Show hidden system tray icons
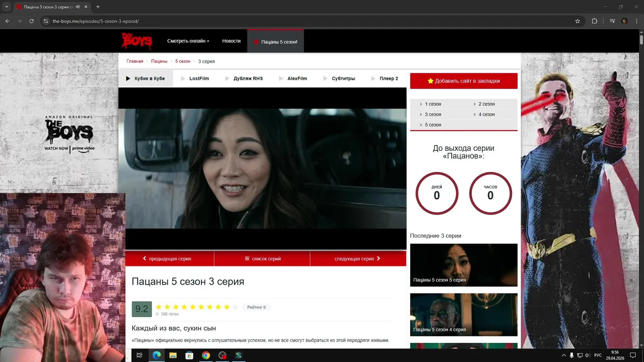Viewport: 644px width, 362px height. point(563,355)
